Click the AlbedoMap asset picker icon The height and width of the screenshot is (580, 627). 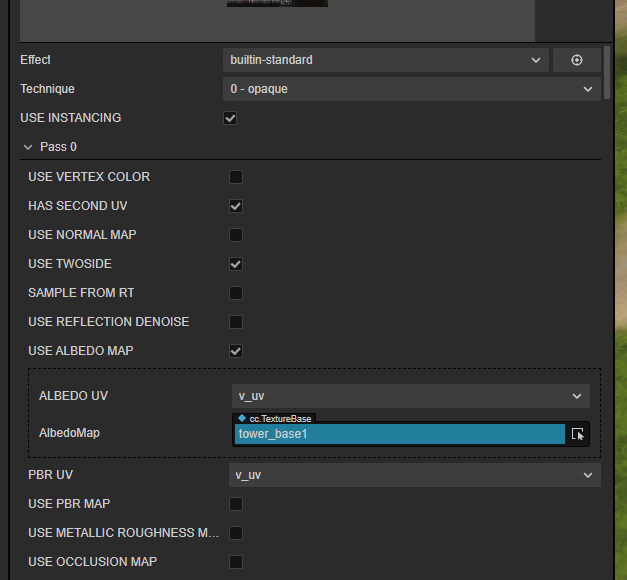578,434
